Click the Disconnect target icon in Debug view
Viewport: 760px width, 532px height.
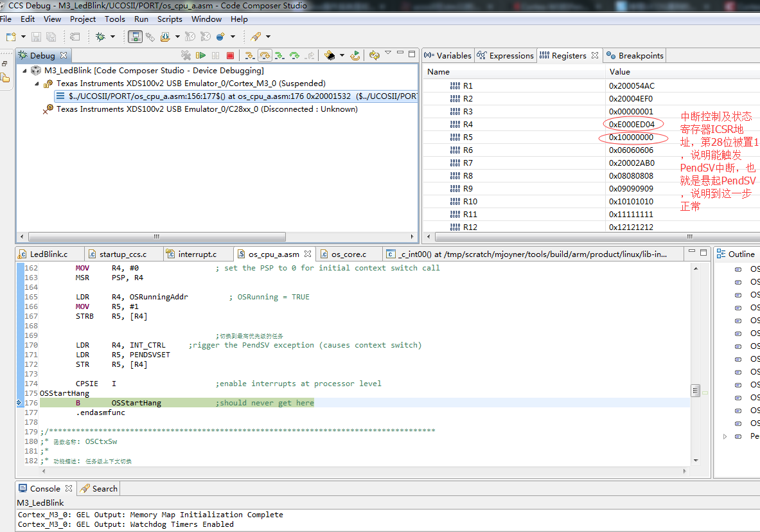[x=186, y=56]
